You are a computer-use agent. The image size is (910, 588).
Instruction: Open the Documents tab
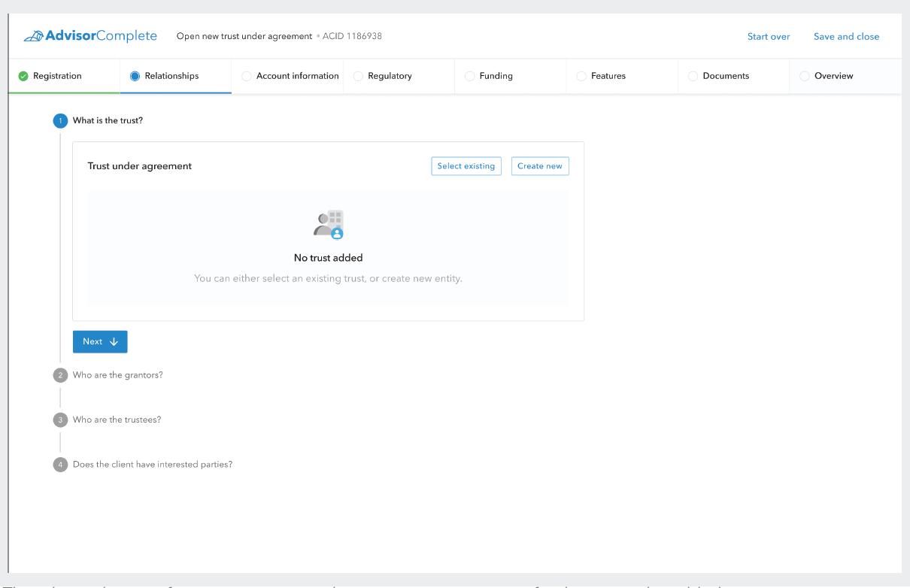point(725,76)
